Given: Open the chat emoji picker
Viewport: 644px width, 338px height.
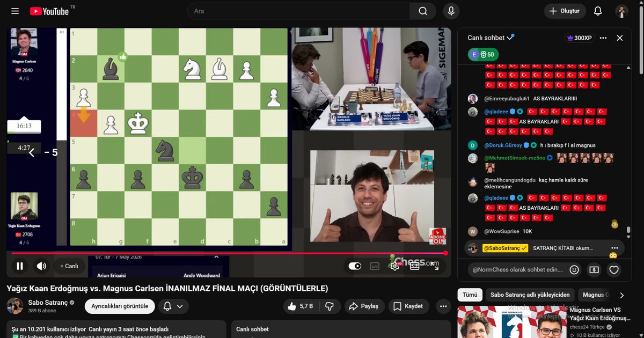Looking at the screenshot, I should point(574,270).
